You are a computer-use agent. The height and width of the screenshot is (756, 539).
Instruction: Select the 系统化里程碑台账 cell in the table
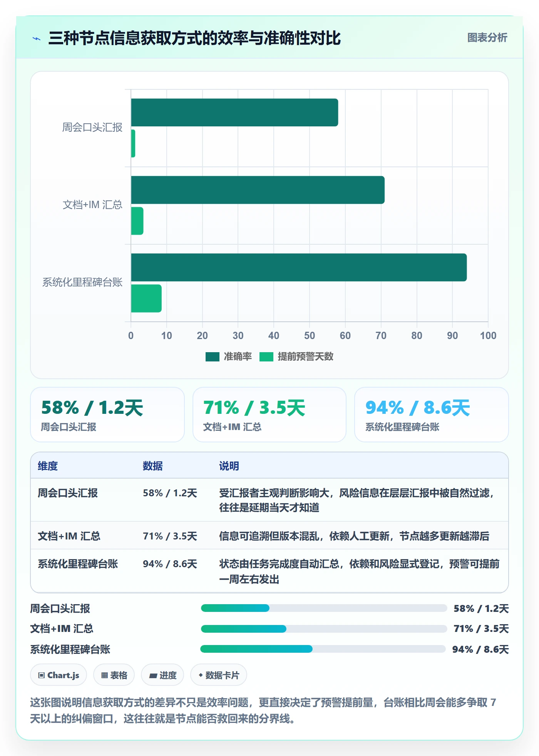[x=78, y=564]
